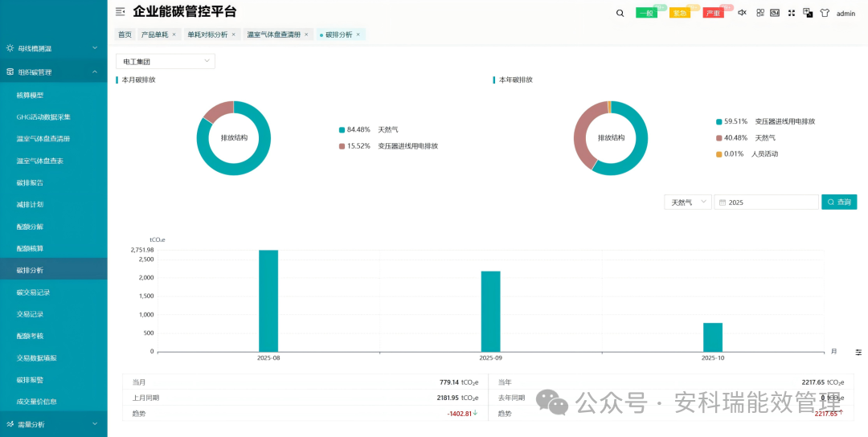Viewport: 868px width, 437px height.
Task: Open 减排计划 in the sidebar
Action: 54,205
